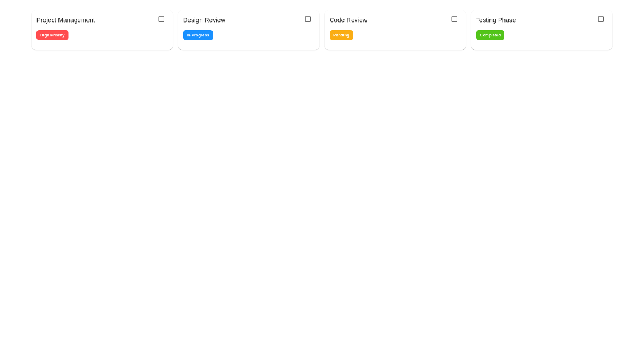Image resolution: width=644 pixels, height=338 pixels.
Task: Click empty space right of High Priority tag
Action: click(118, 35)
